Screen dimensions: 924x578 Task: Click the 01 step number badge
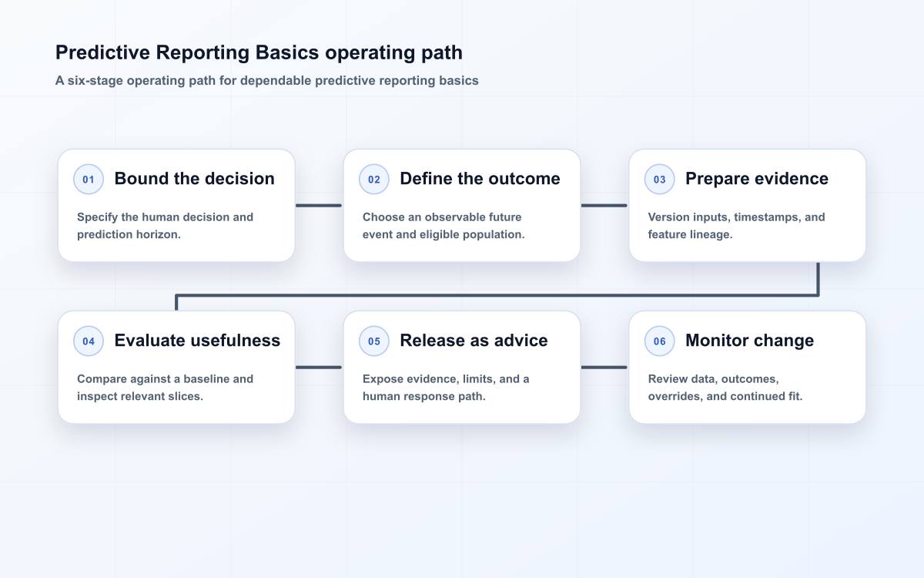pos(89,180)
